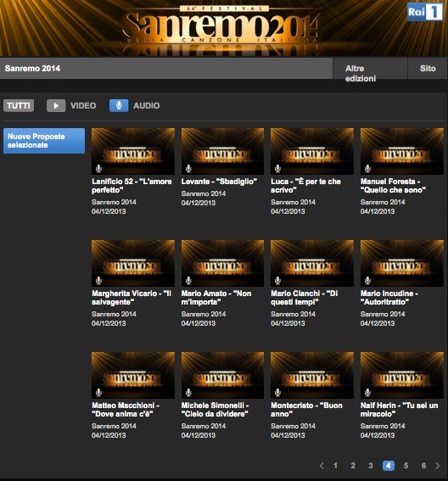Open Mario Cianchi "Di questi tempi" title

(x=304, y=298)
